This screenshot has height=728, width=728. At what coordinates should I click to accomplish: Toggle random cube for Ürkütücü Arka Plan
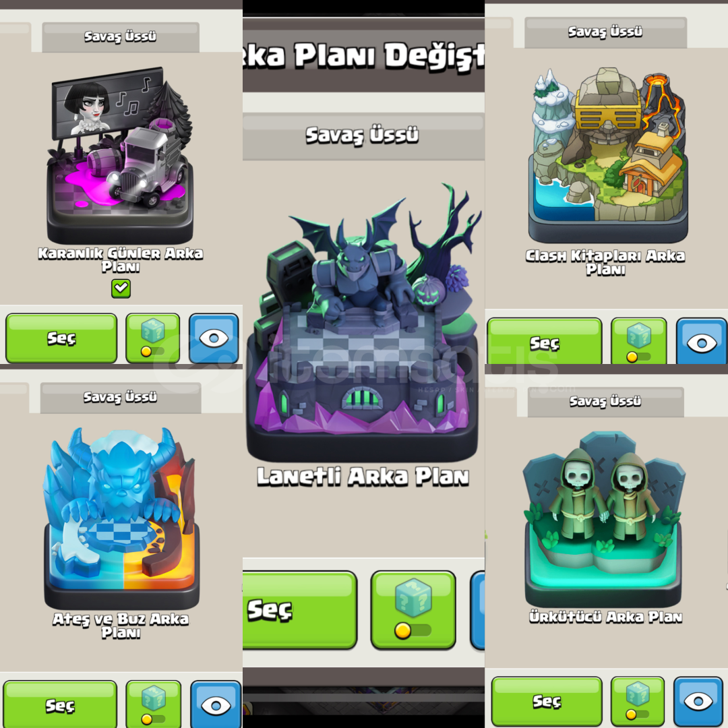(x=638, y=701)
